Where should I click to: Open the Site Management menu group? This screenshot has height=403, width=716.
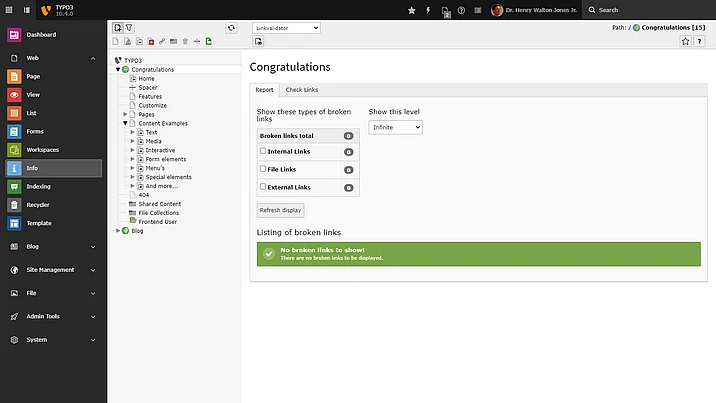(50, 270)
